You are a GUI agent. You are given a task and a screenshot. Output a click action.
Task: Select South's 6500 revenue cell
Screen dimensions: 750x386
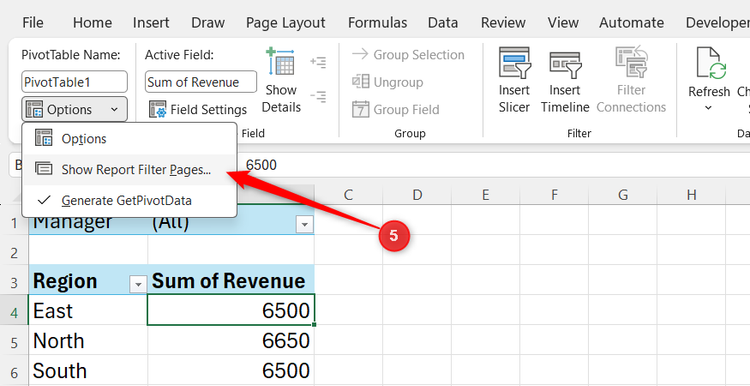231,371
